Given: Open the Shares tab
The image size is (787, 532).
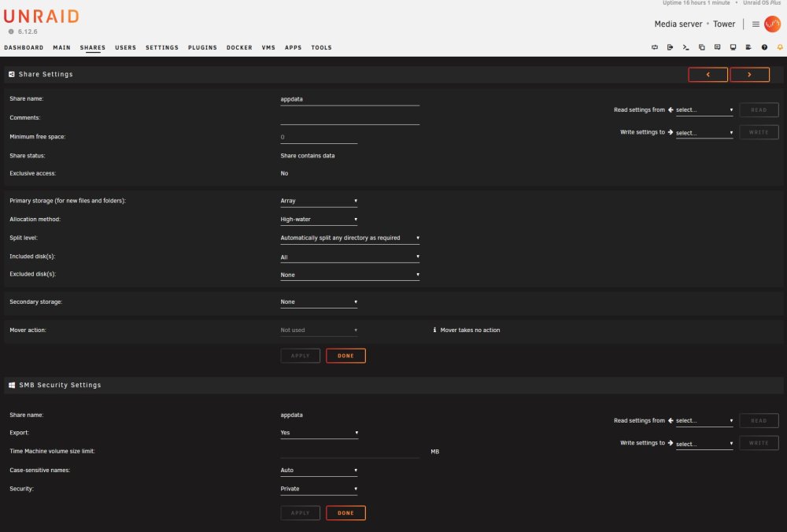Looking at the screenshot, I should click(x=92, y=48).
